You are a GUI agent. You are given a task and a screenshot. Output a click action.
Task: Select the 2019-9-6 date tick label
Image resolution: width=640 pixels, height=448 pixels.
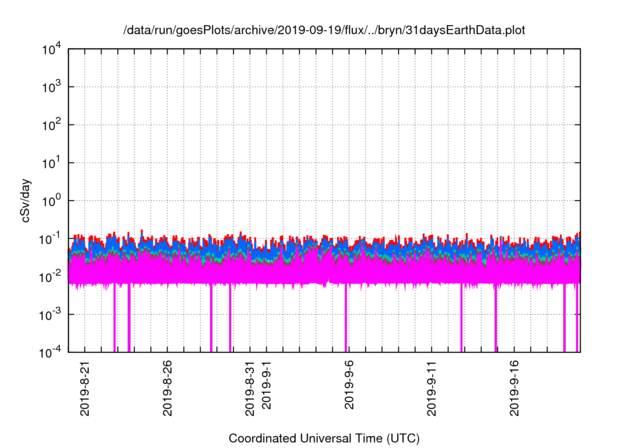349,385
